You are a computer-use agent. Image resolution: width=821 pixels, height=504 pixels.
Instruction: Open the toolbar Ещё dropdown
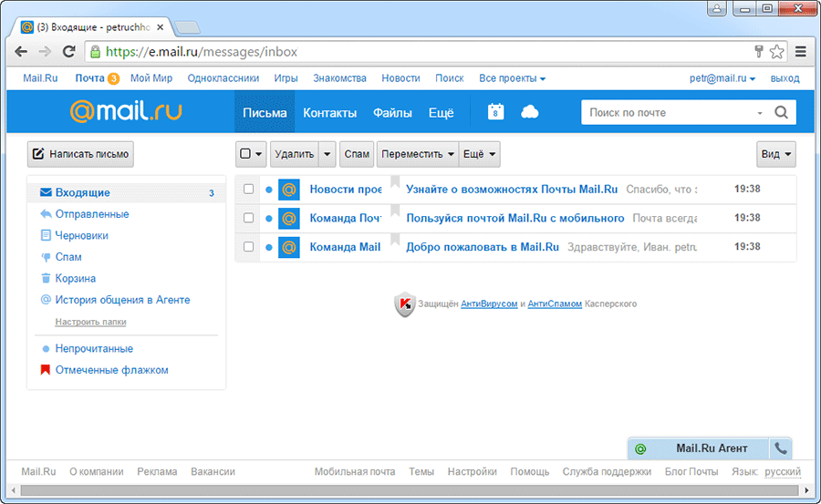pos(479,154)
